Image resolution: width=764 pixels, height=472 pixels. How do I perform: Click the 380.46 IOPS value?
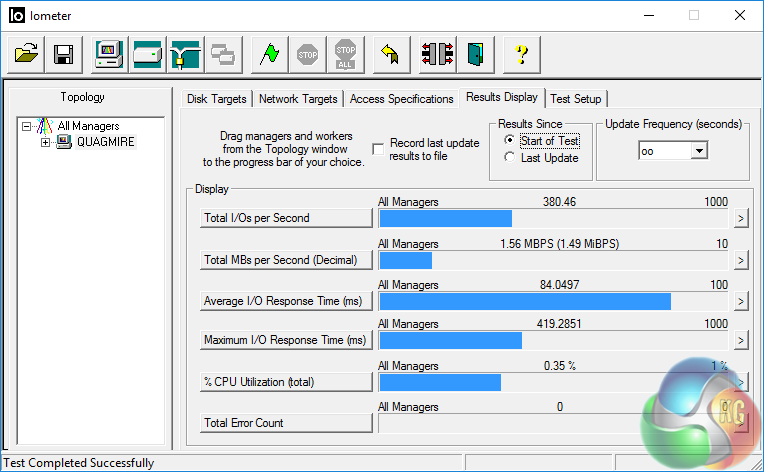click(x=559, y=202)
